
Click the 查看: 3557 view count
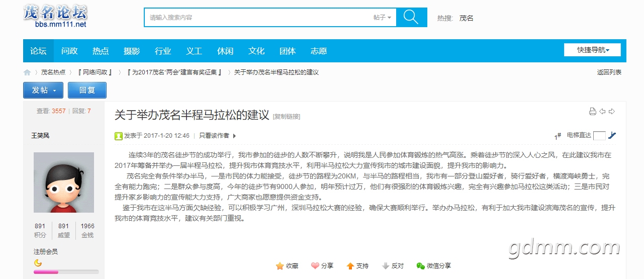click(x=51, y=111)
